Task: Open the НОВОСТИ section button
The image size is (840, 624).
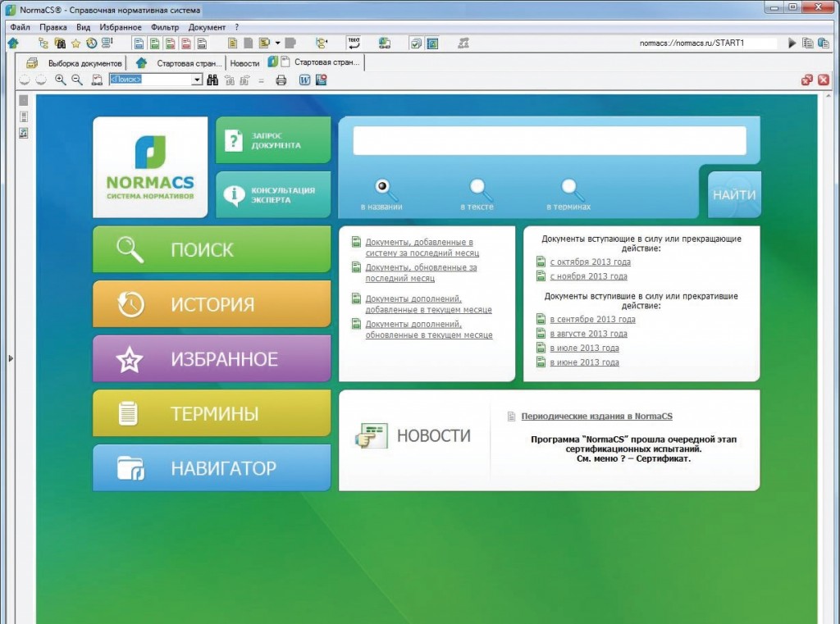Action: coord(413,436)
